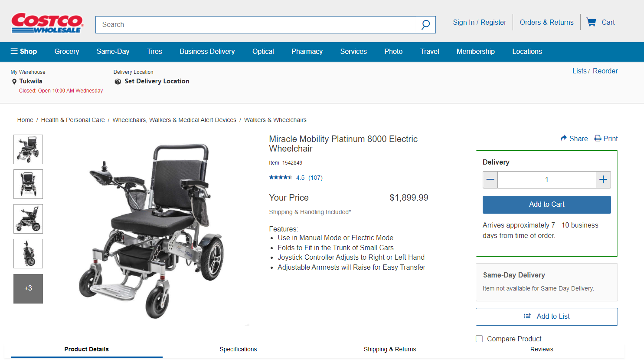The width and height of the screenshot is (644, 360).
Task: Increase quantity with the plus button
Action: click(603, 180)
